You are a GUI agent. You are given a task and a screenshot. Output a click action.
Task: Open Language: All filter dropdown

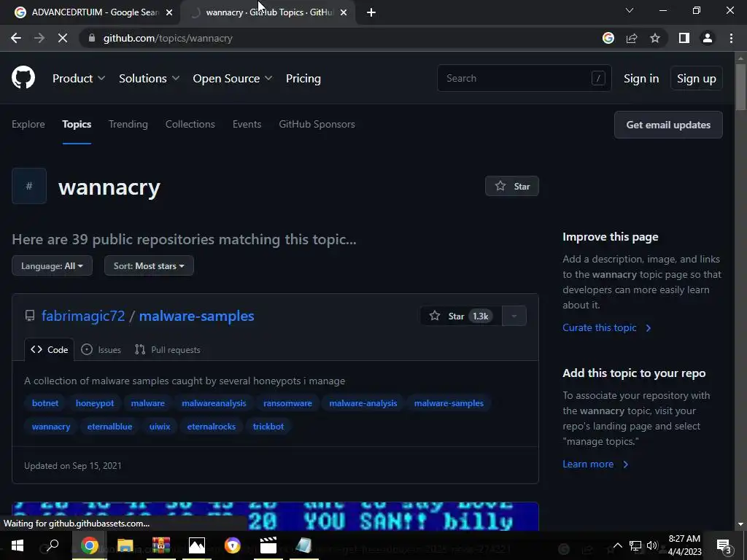[x=52, y=265]
